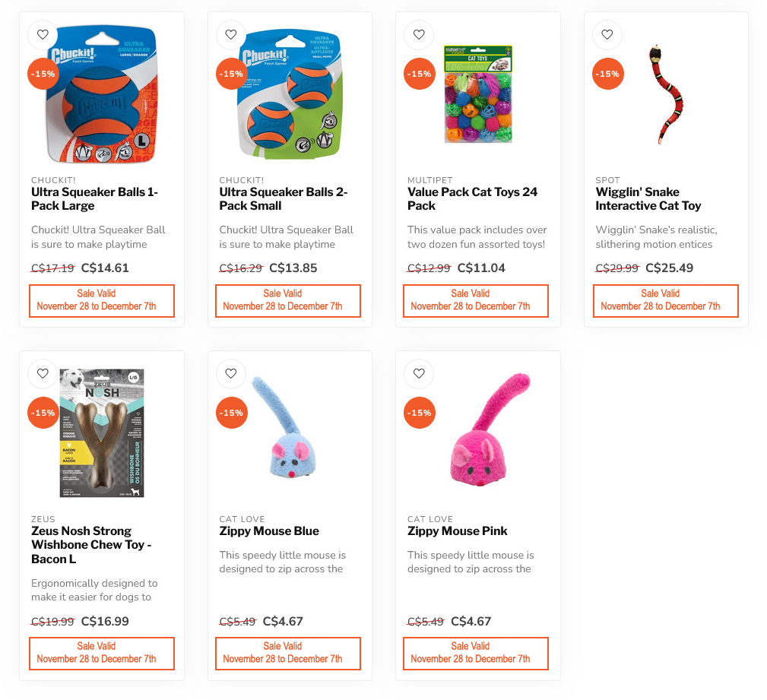Wishlist the Zeus Nosh Wishbone Chew Toy
Screen dimensions: 767x700
tap(43, 374)
